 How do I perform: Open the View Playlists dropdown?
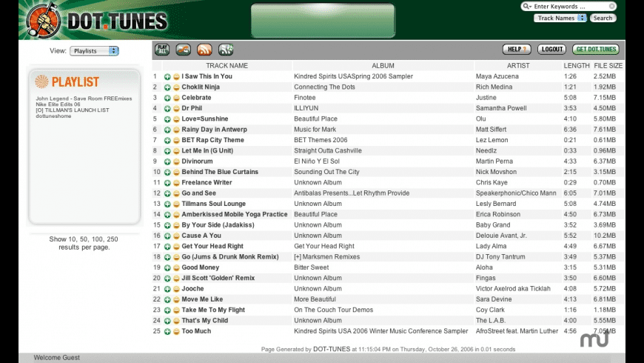95,51
